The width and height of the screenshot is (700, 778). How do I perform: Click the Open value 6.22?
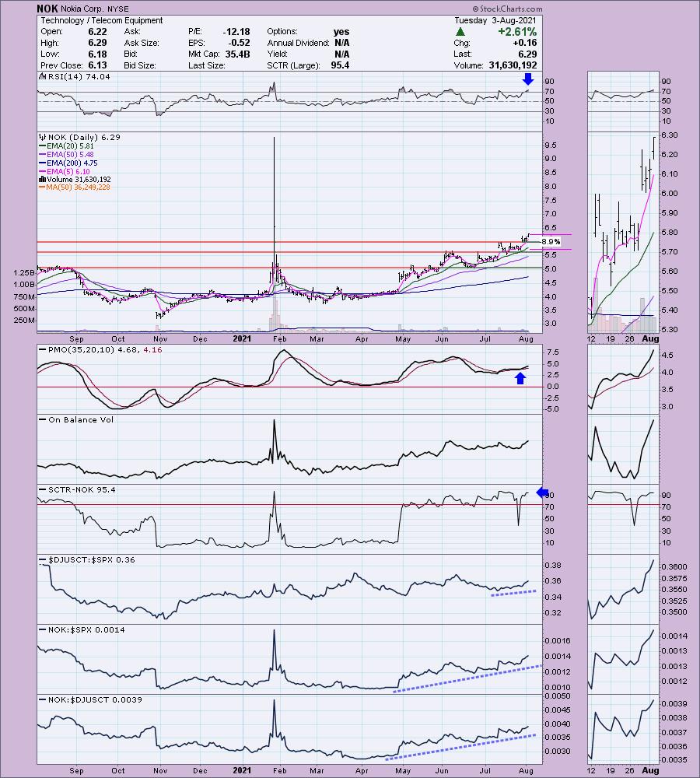click(97, 31)
